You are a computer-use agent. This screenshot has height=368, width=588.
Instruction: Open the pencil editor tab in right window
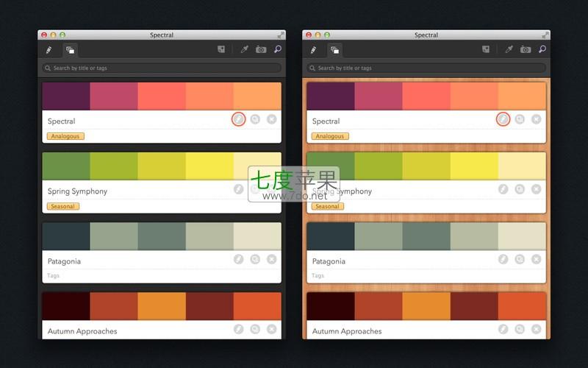click(314, 50)
